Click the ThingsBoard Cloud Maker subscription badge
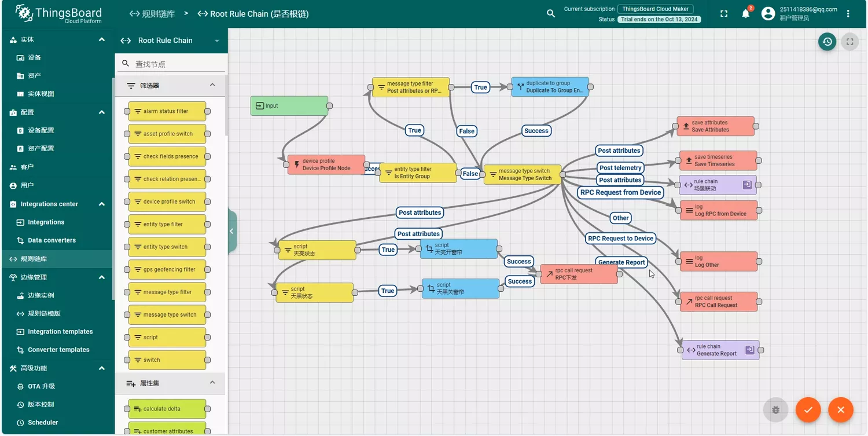 tap(655, 9)
